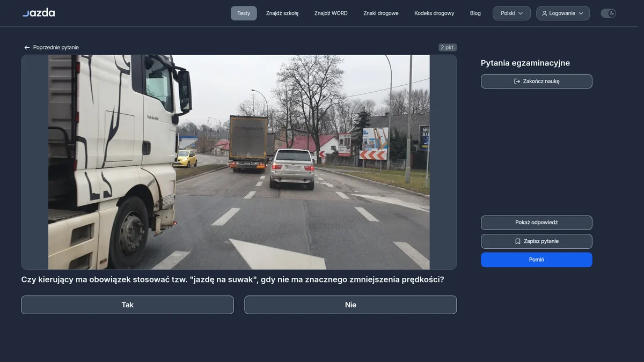Answer Nie to the question
Image resolution: width=644 pixels, height=362 pixels.
pyautogui.click(x=350, y=305)
